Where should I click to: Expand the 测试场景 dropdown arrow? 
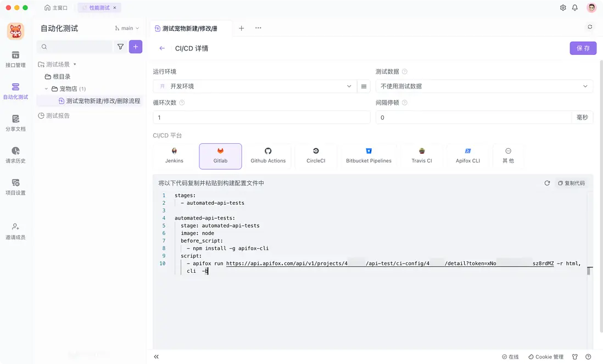tap(75, 64)
